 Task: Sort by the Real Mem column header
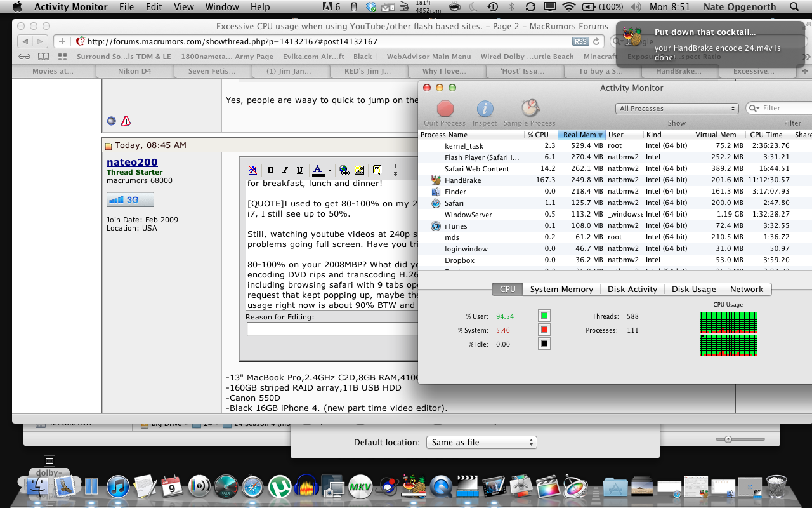(x=582, y=135)
